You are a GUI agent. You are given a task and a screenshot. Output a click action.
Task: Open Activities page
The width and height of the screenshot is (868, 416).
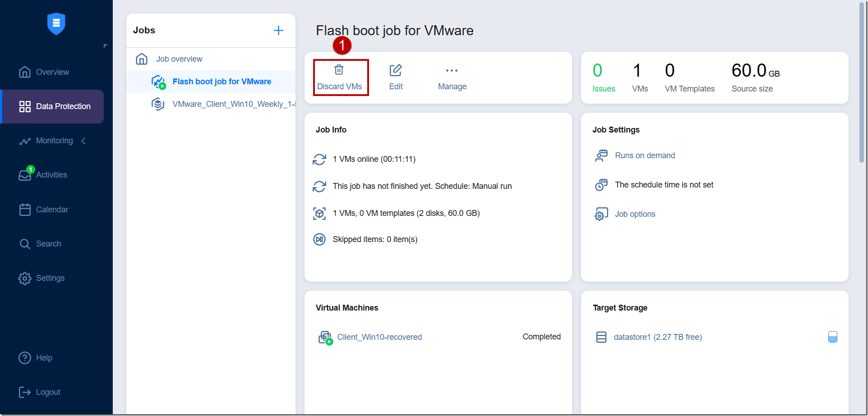(51, 175)
